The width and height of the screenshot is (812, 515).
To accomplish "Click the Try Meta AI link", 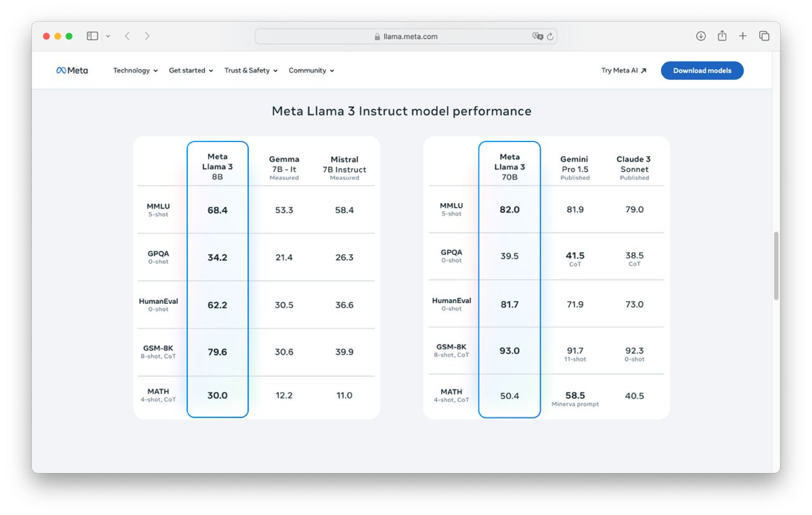I will (624, 70).
